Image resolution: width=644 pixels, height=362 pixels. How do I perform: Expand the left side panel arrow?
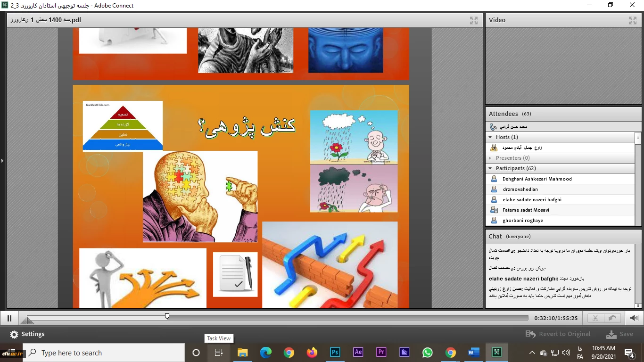tap(2, 161)
